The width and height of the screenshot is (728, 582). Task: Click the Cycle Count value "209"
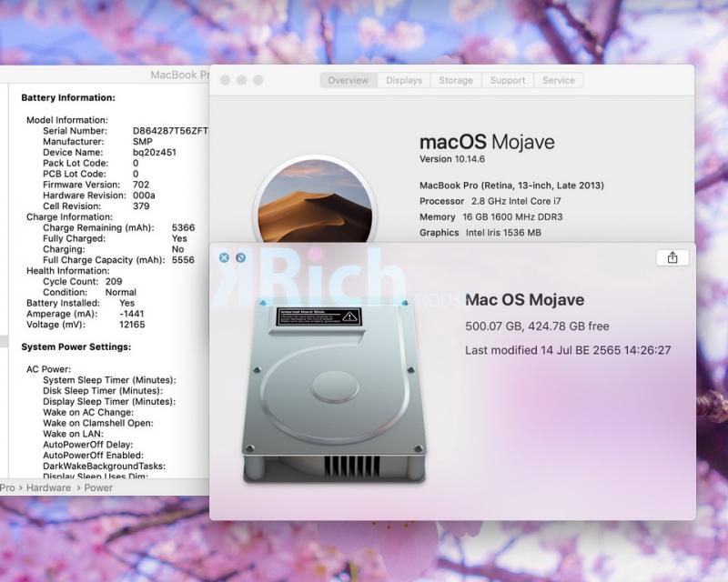[114, 282]
